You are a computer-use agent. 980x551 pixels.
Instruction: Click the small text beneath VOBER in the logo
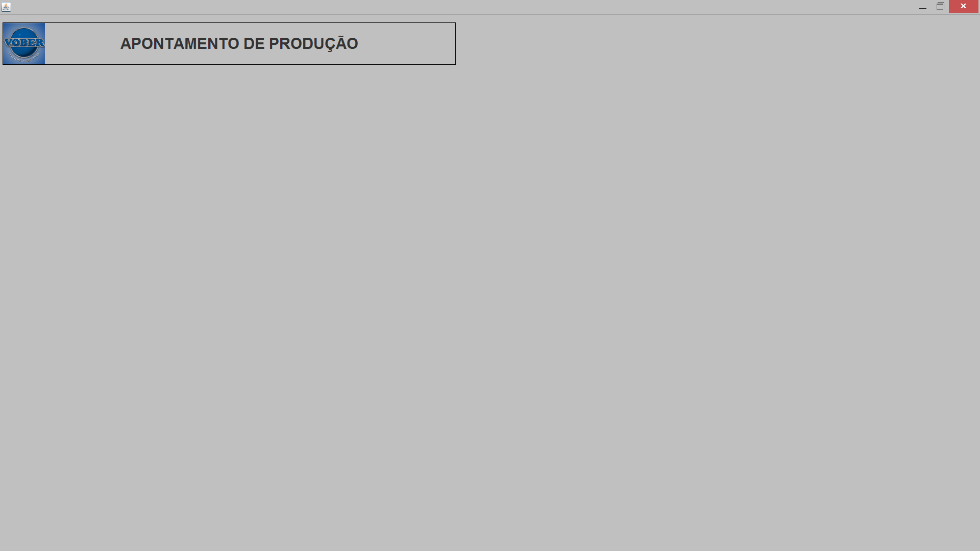tap(24, 54)
